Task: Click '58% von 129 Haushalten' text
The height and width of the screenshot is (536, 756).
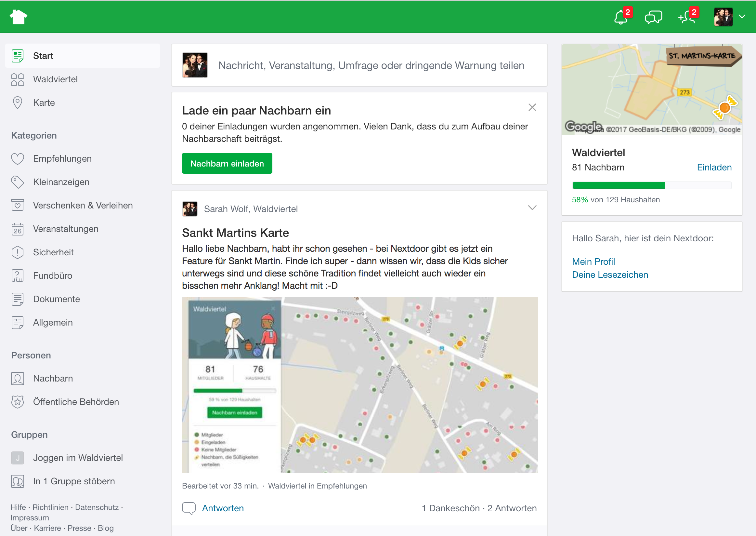Action: click(616, 200)
